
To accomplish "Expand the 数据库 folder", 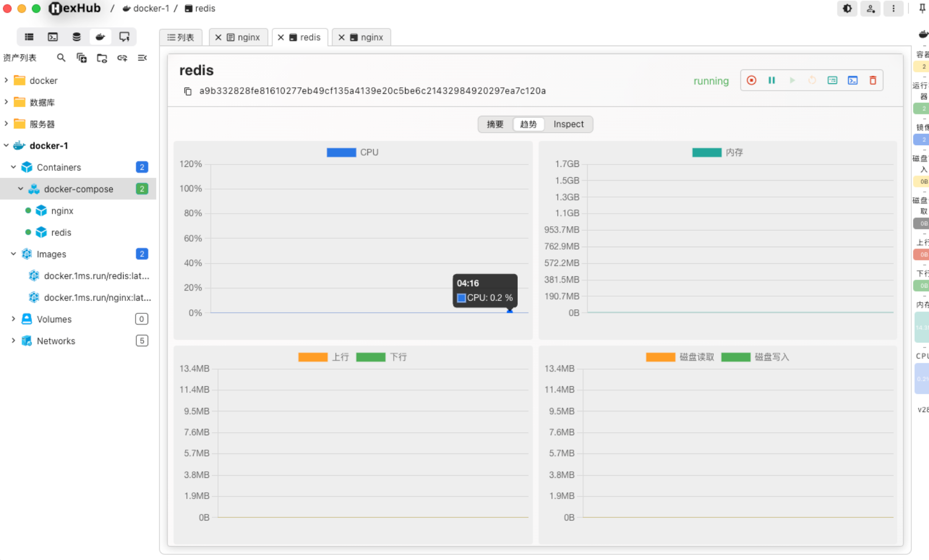I will [x=6, y=102].
